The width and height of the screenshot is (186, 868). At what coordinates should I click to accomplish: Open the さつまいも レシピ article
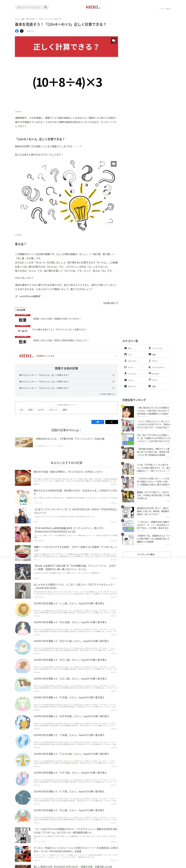[x=66, y=553]
